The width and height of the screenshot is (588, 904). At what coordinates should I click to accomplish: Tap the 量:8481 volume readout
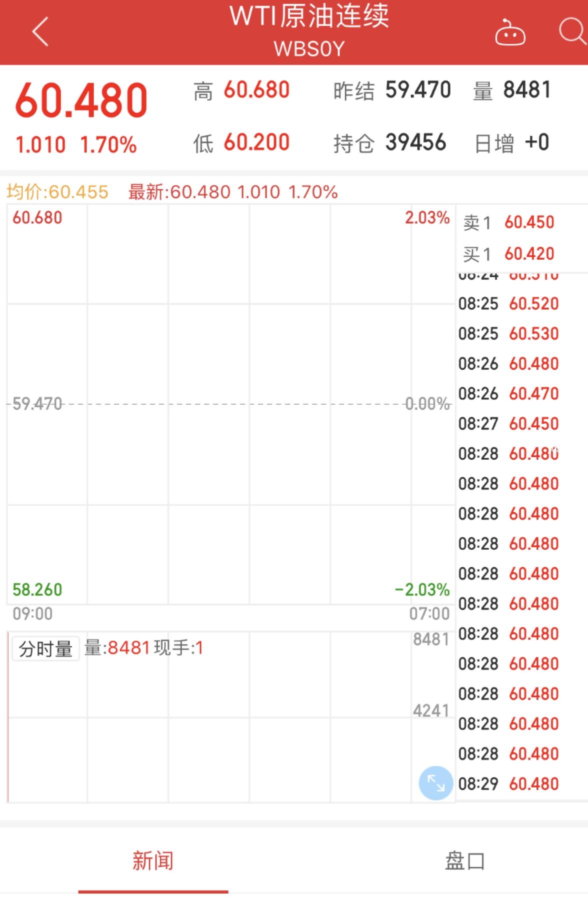(117, 648)
